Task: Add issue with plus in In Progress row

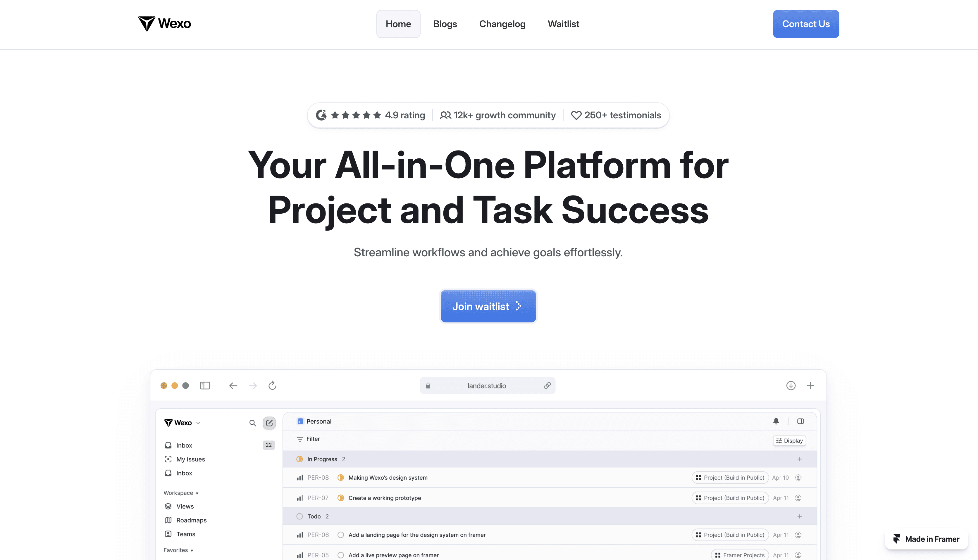Action: [800, 459]
